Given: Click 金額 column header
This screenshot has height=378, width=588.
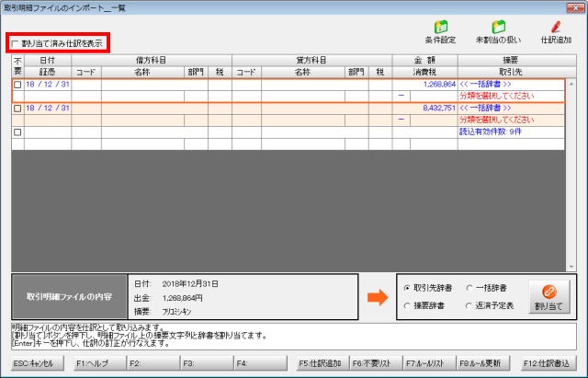Looking at the screenshot, I should click(424, 61).
